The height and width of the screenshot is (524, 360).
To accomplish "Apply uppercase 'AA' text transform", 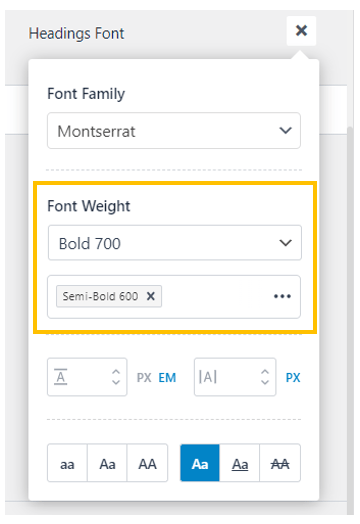I will point(147,463).
